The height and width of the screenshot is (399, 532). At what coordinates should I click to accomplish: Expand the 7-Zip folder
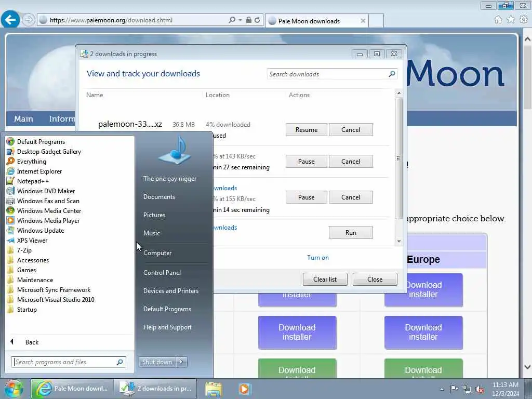pyautogui.click(x=24, y=250)
